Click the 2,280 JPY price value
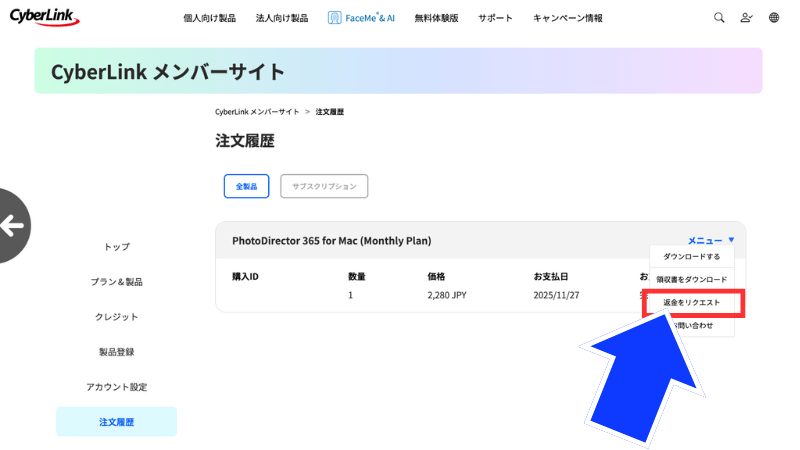The height and width of the screenshot is (450, 800). [447, 295]
